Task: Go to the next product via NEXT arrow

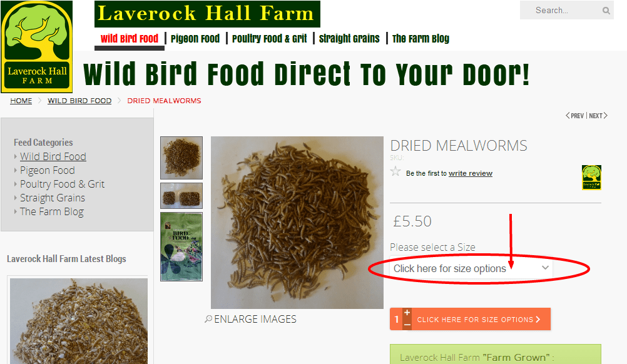Action: (x=598, y=116)
